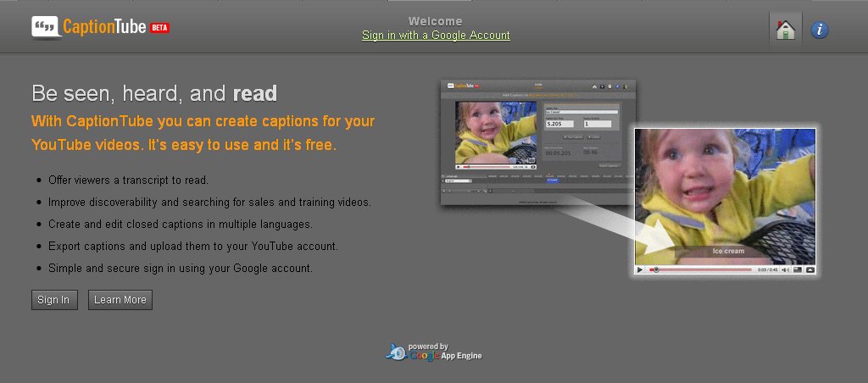Mute the large video using speaker icon
The height and width of the screenshot is (383, 868).
[x=783, y=269]
